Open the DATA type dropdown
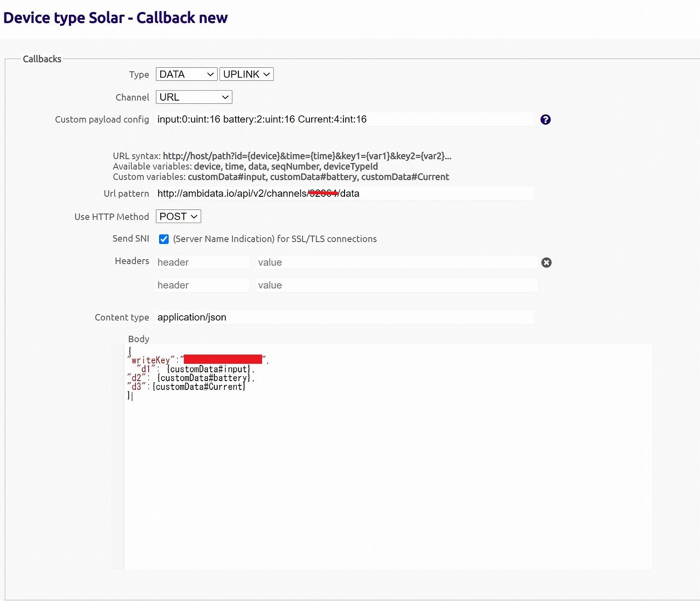Viewport: 700px width, 601px height. click(186, 74)
